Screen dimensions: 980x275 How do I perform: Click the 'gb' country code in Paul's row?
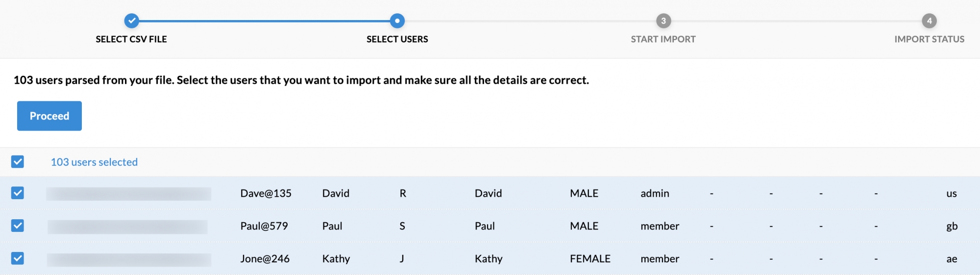(952, 226)
